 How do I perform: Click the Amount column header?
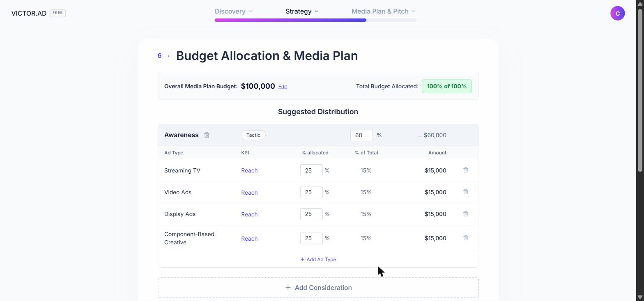[437, 153]
